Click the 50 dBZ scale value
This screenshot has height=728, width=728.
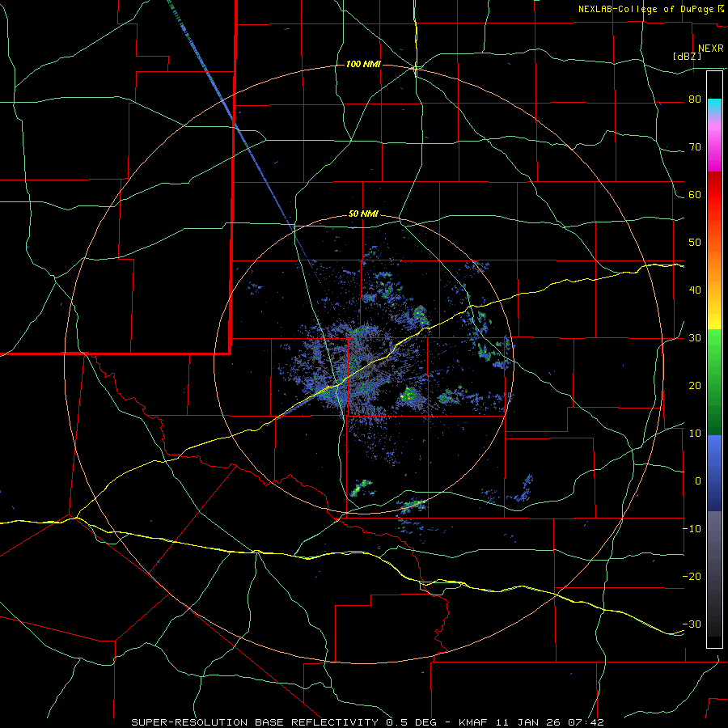click(695, 243)
